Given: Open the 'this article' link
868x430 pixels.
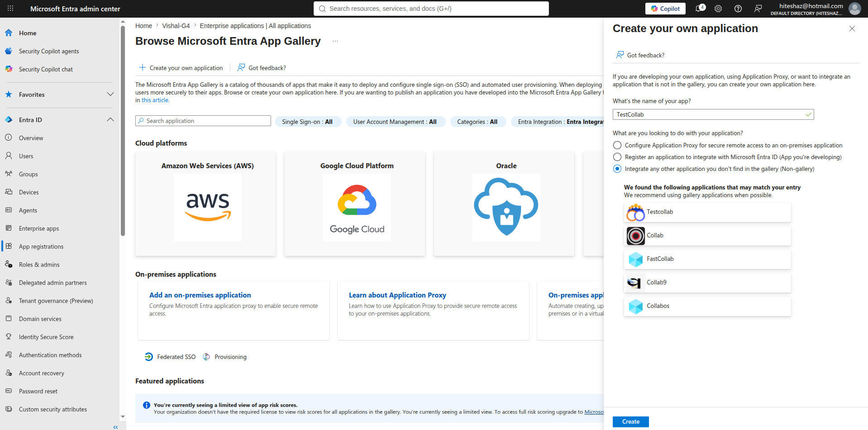Looking at the screenshot, I should tap(155, 100).
